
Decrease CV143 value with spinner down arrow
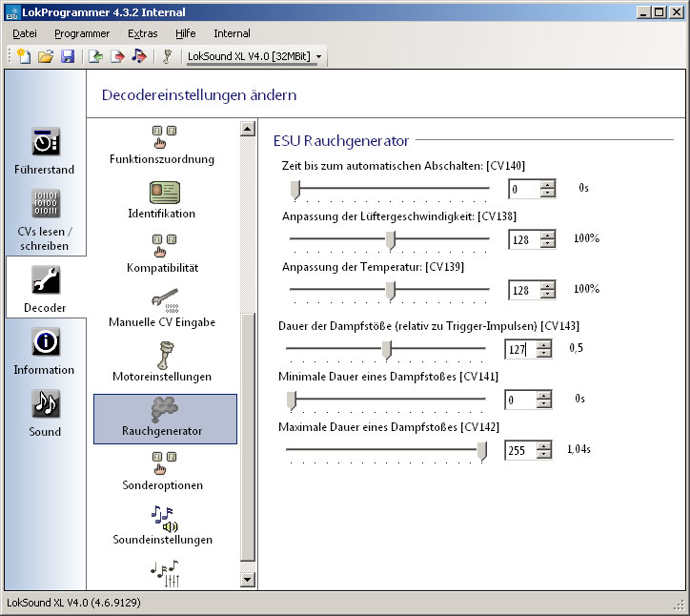(x=544, y=355)
